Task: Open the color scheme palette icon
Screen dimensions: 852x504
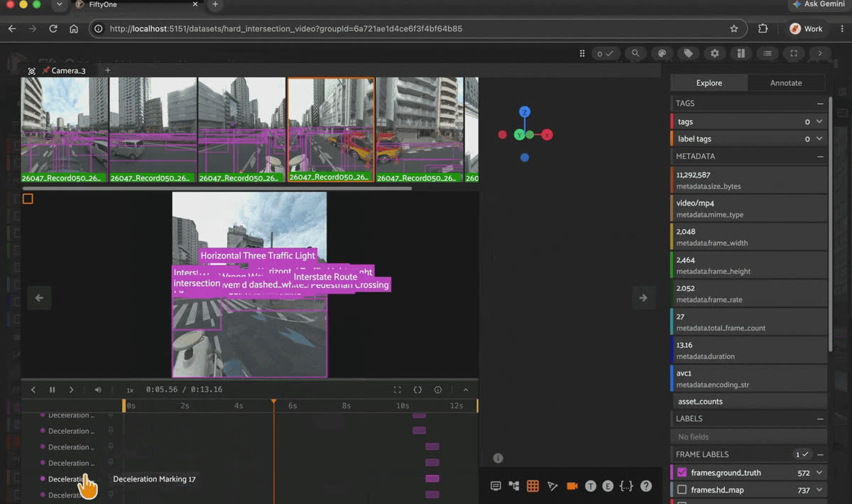Action: pyautogui.click(x=662, y=53)
